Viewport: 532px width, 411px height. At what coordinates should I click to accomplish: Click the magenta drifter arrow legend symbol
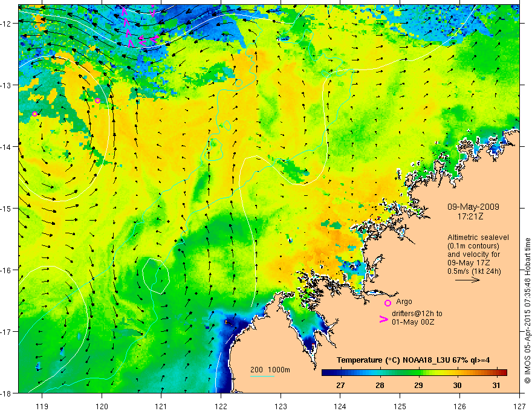[x=384, y=319]
